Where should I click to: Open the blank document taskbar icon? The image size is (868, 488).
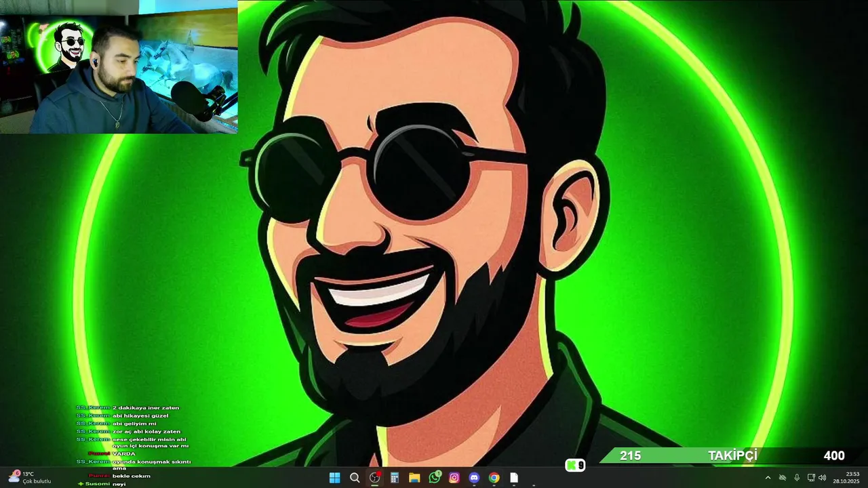(514, 478)
